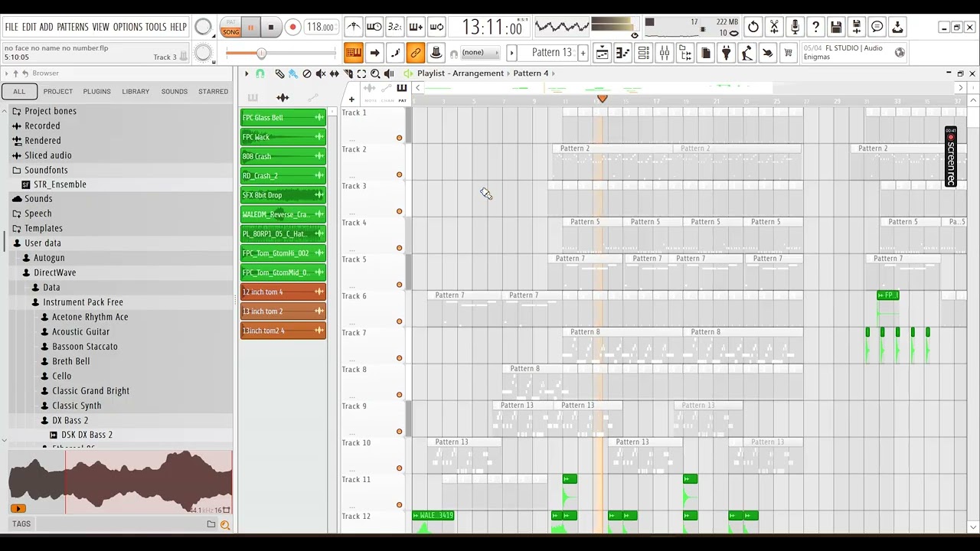Switch to the PLUGINS browser tab
980x551 pixels.
[96, 91]
